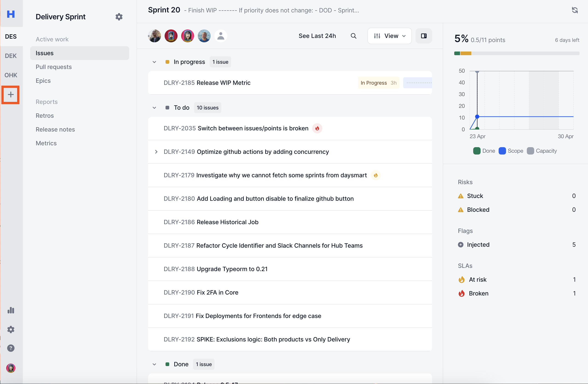588x384 pixels.
Task: Open the Release notes report
Action: 55,129
